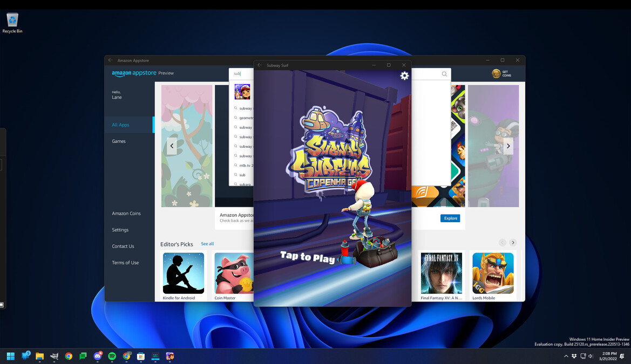The width and height of the screenshot is (631, 364).
Task: Open Terms of Use in the sidebar
Action: pyautogui.click(x=125, y=263)
